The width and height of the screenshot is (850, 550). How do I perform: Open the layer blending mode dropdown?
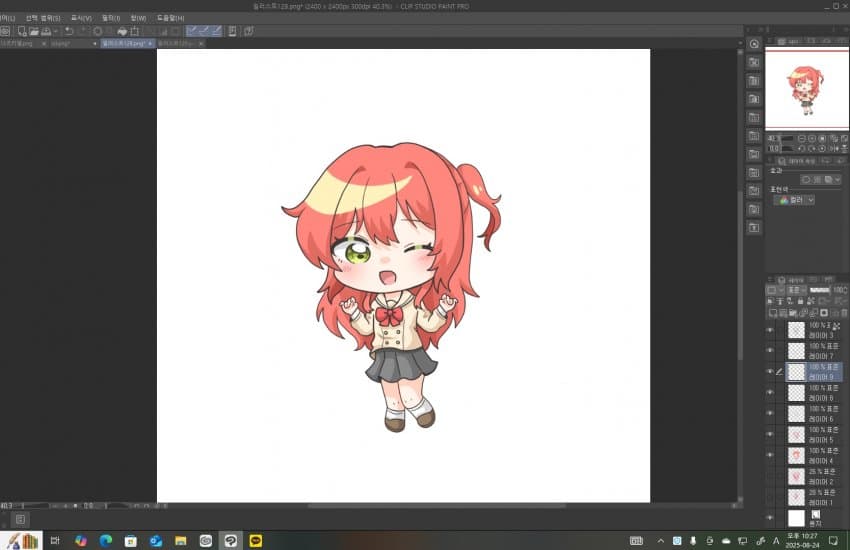tap(799, 290)
